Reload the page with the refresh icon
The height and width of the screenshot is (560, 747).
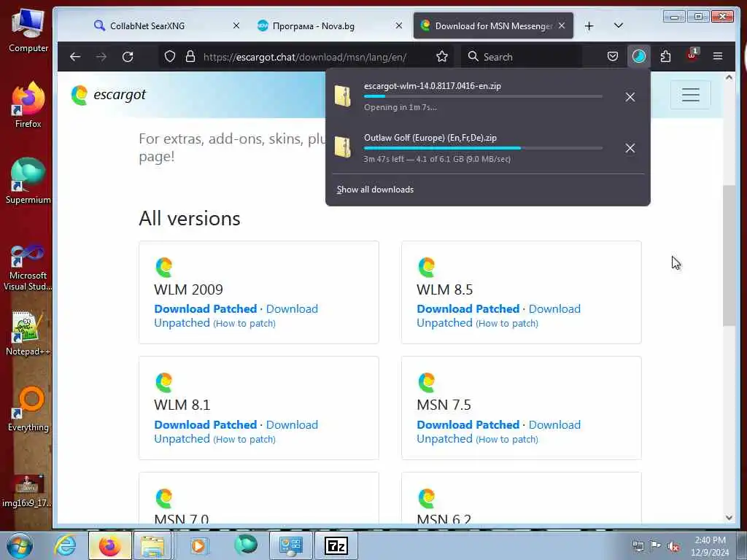click(x=128, y=57)
